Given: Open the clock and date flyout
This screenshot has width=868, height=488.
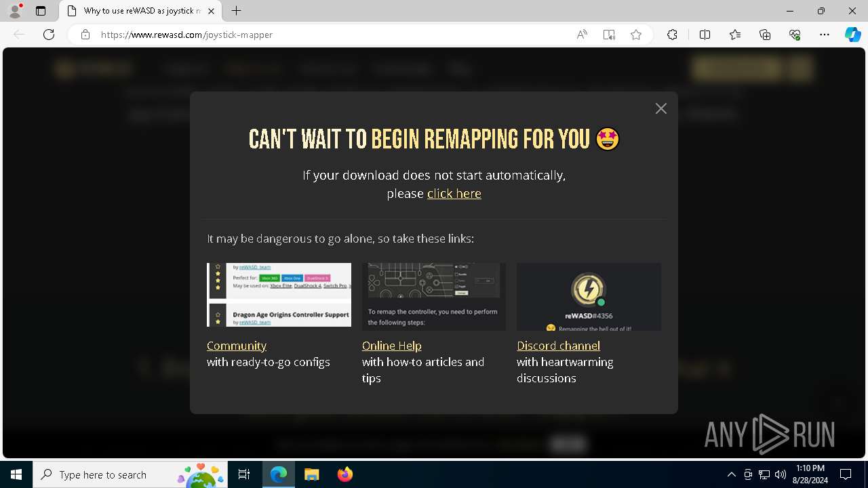Looking at the screenshot, I should click(810, 474).
